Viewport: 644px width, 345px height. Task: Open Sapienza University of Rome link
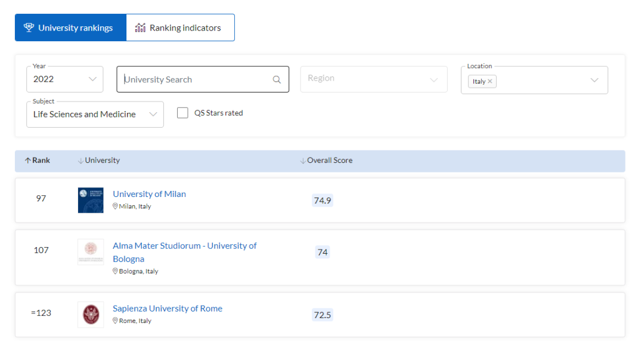[x=168, y=309]
